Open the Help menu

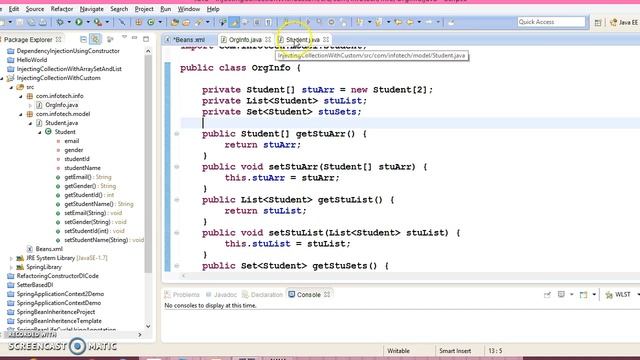[213, 9]
